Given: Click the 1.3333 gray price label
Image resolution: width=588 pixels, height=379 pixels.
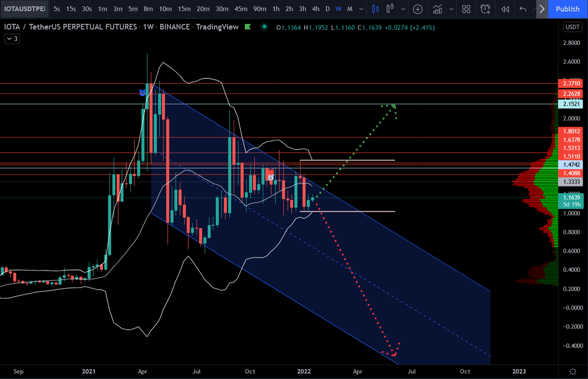Looking at the screenshot, I should (570, 182).
